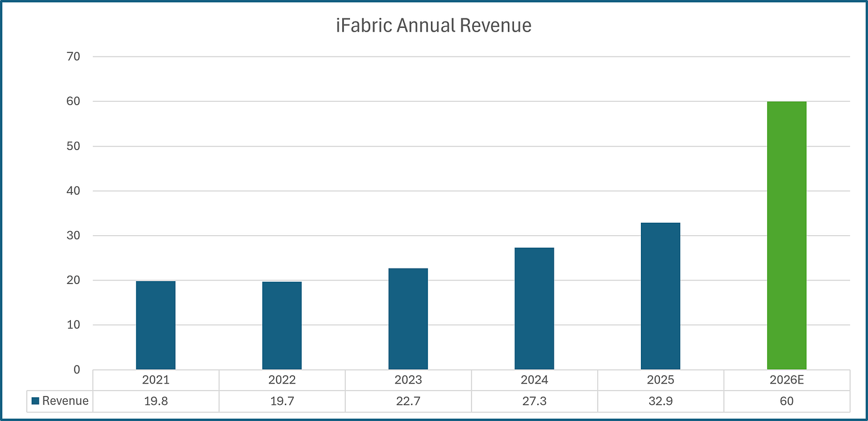This screenshot has width=868, height=421.
Task: Select the Revenue legend label
Action: (x=65, y=401)
